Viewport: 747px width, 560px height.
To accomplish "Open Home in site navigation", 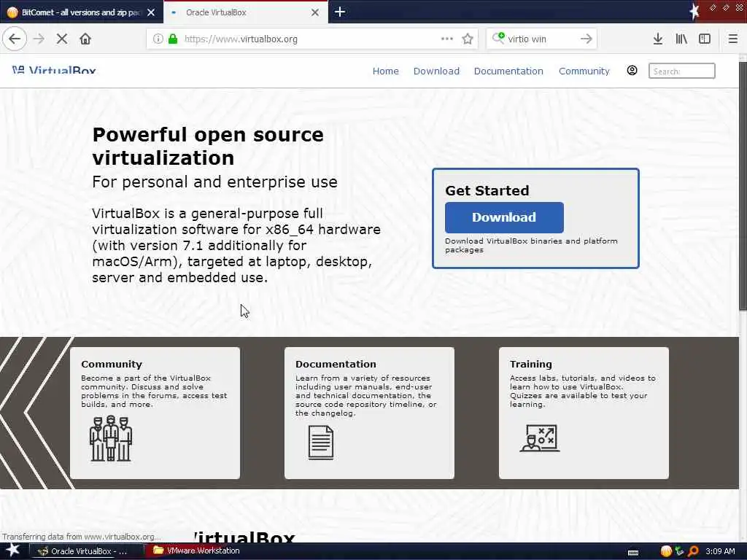I will 385,71.
